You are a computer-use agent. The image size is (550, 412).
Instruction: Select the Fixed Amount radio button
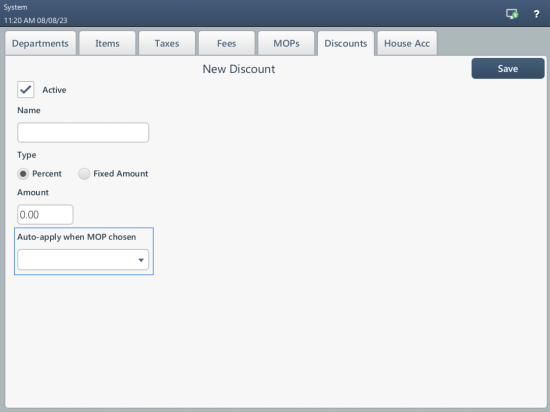click(84, 174)
